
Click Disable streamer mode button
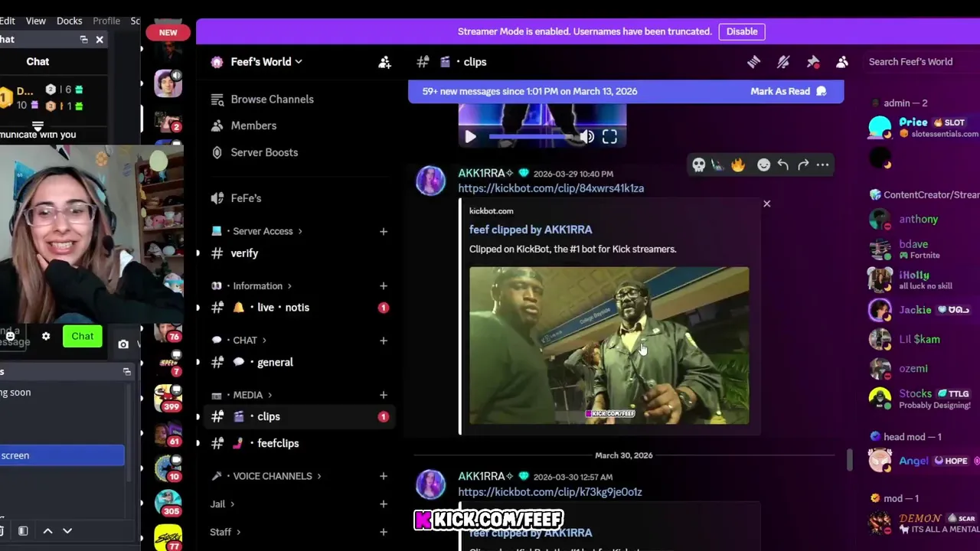tap(742, 31)
